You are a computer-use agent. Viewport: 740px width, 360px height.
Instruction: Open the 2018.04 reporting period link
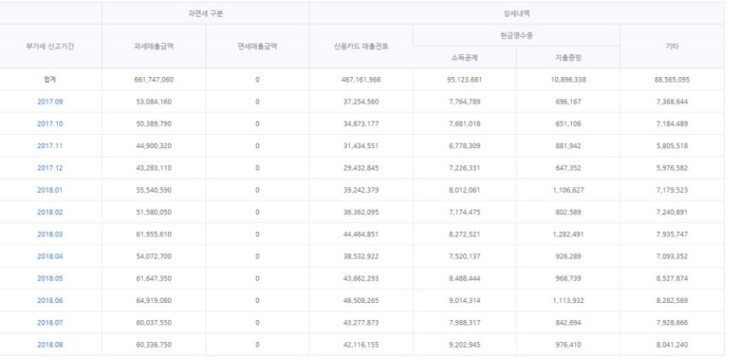point(50,257)
